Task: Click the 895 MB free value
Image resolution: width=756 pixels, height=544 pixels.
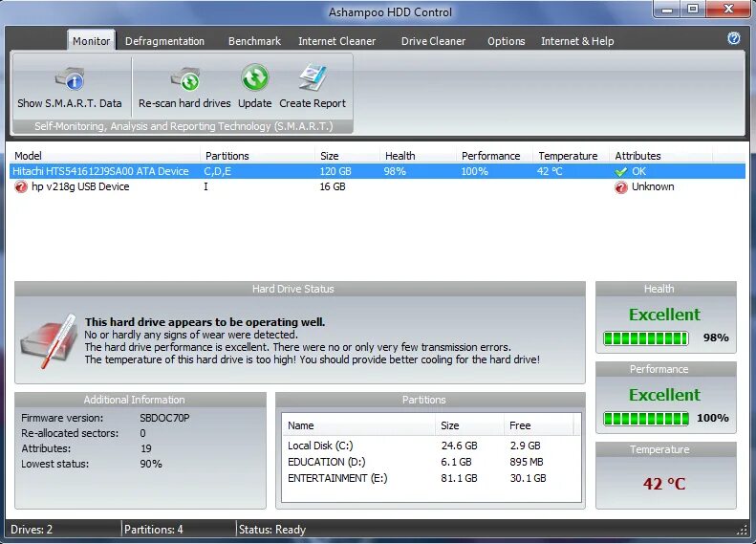Action: [527, 462]
